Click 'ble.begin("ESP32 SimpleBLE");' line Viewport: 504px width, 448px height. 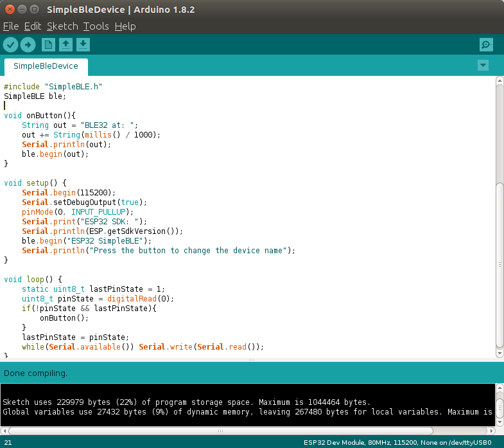pyautogui.click(x=87, y=241)
